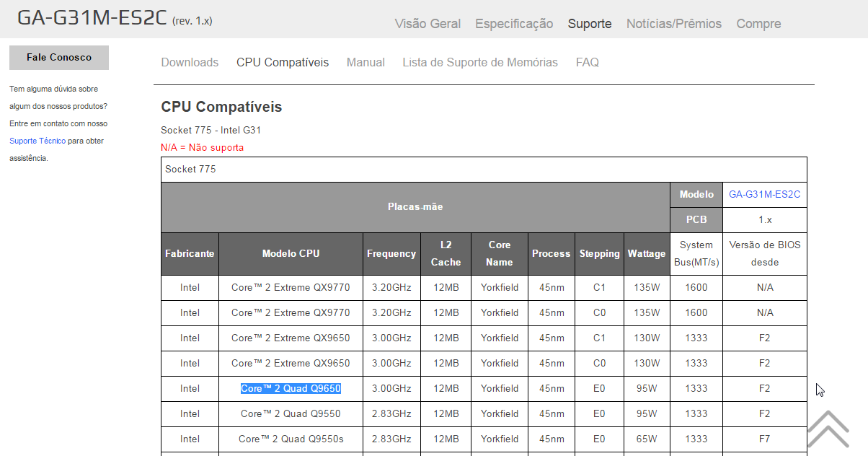The image size is (868, 456).
Task: Click the highlighted Core 2 Quad Q9650 cell
Action: click(291, 388)
